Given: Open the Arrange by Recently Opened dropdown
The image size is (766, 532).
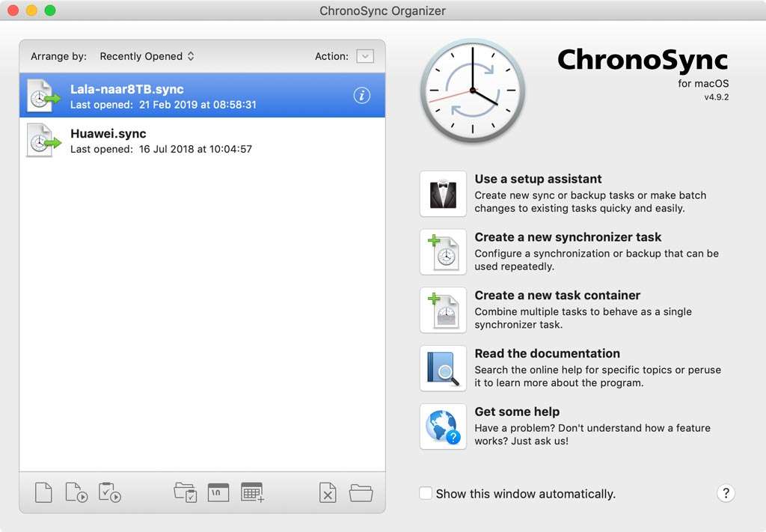Looking at the screenshot, I should pyautogui.click(x=147, y=56).
